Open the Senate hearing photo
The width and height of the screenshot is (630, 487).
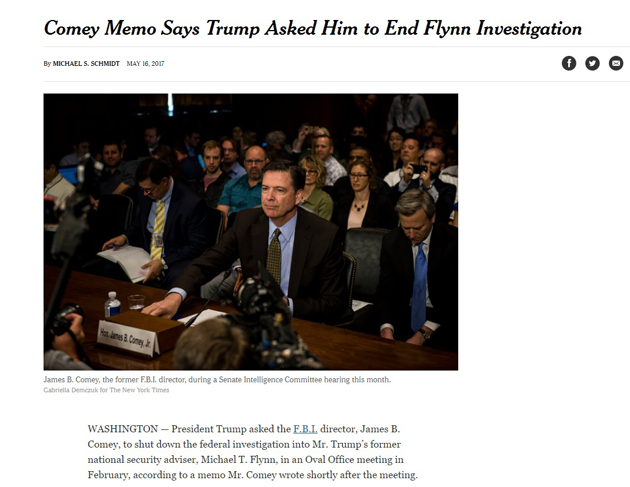click(250, 232)
